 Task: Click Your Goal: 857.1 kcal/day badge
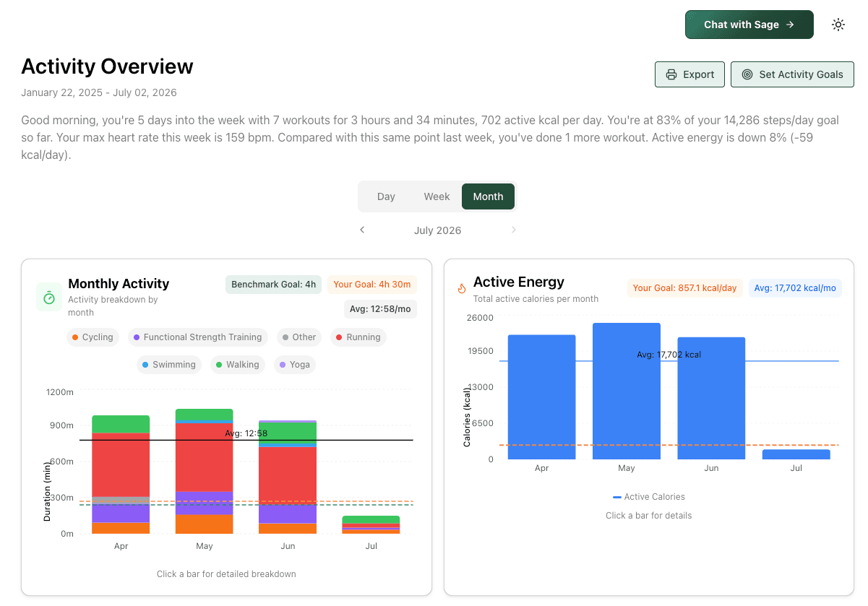[x=684, y=288]
